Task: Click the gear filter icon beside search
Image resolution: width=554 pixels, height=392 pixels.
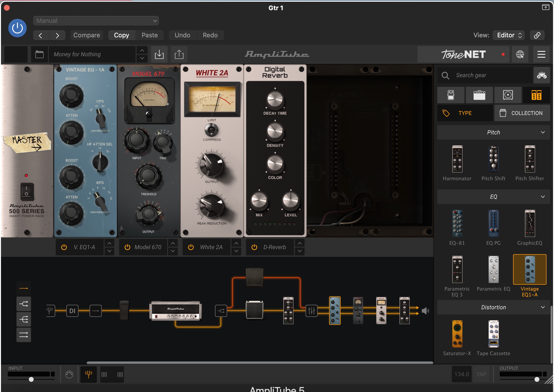Action: tap(542, 75)
